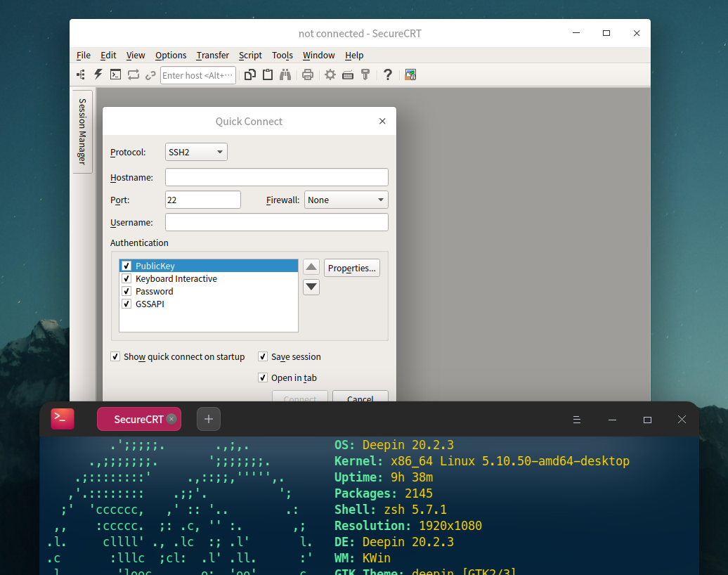Viewport: 728px width, 575px height.
Task: Open the Script menu
Action: (x=250, y=56)
